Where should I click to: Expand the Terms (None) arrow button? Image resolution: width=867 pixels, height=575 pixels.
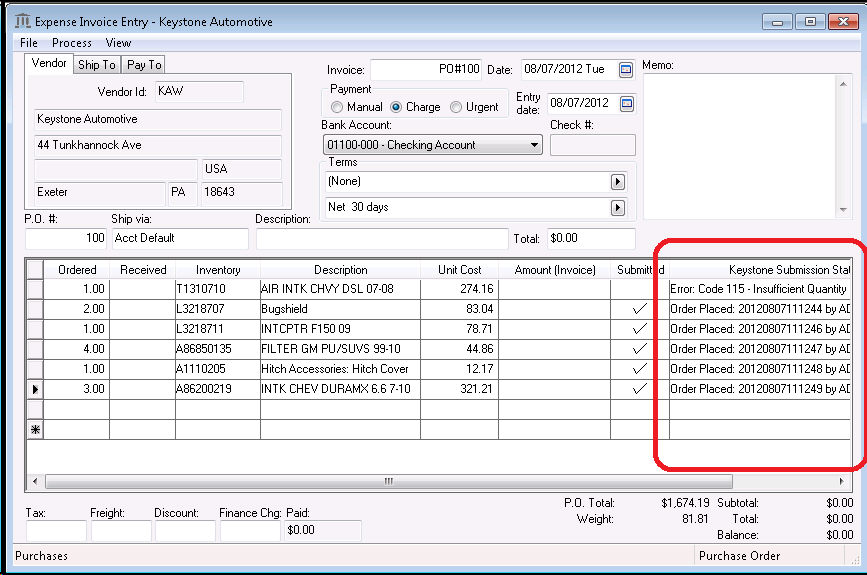(618, 182)
